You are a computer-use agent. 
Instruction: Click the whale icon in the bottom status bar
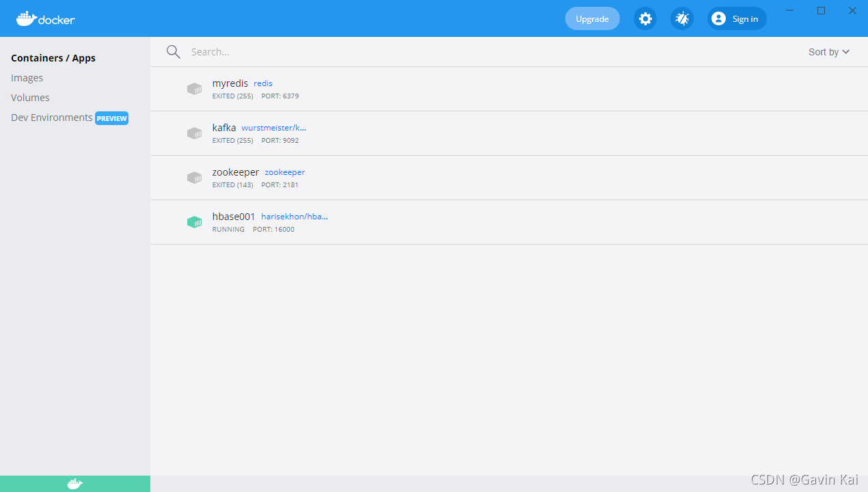pyautogui.click(x=74, y=483)
